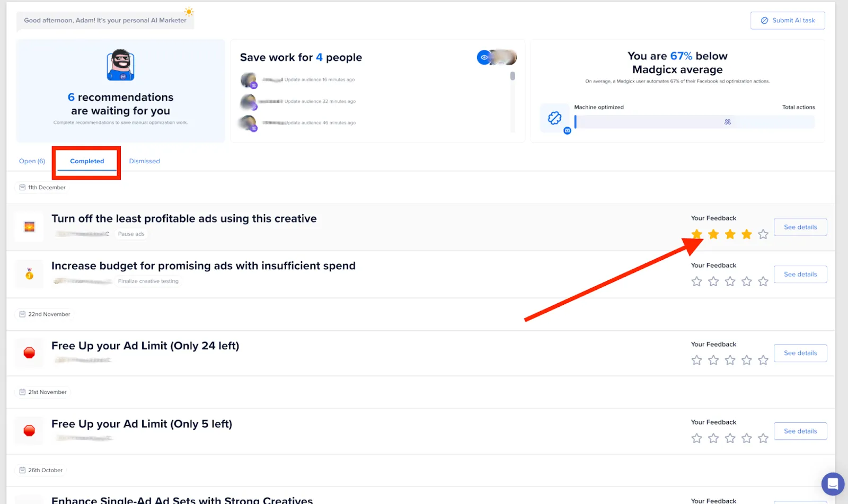Screen dimensions: 848x504
Task: Click the 26th October date label
Action: click(x=41, y=470)
